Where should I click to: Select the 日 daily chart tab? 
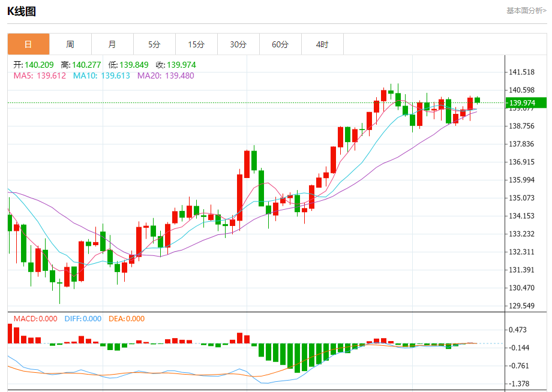click(x=29, y=44)
